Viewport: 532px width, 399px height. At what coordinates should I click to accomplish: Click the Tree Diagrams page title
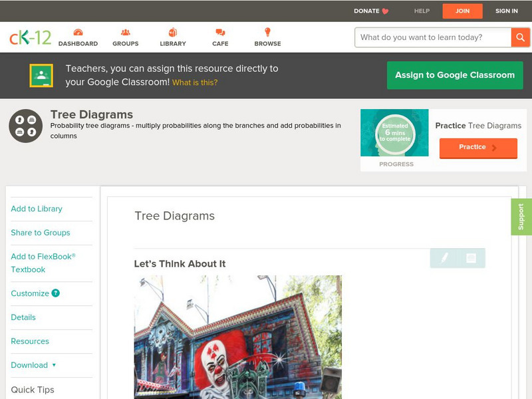[92, 114]
